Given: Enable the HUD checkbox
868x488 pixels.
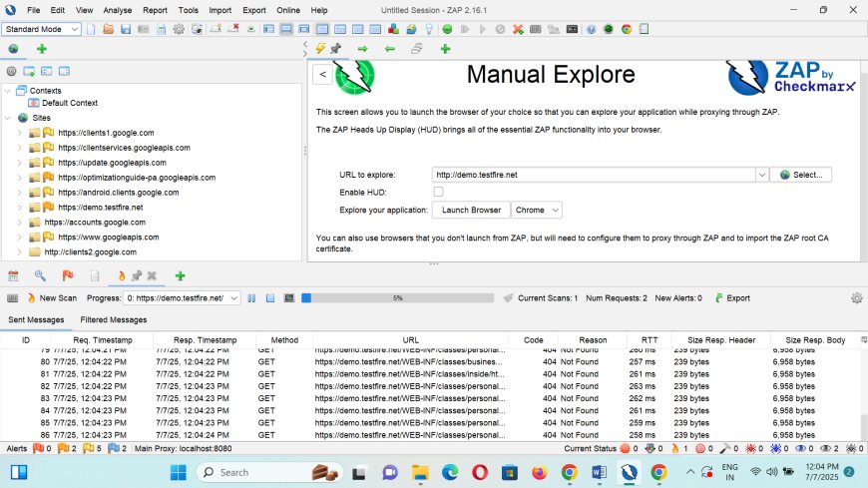Looking at the screenshot, I should (x=438, y=192).
